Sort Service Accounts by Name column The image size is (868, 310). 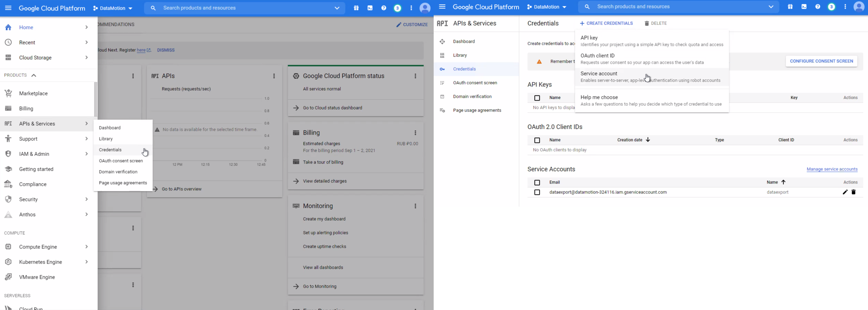click(x=776, y=182)
